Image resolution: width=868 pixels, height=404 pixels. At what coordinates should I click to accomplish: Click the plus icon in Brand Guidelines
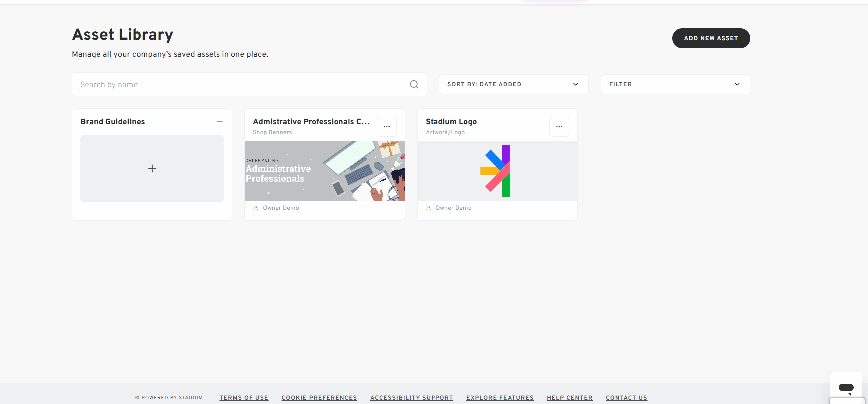tap(152, 169)
